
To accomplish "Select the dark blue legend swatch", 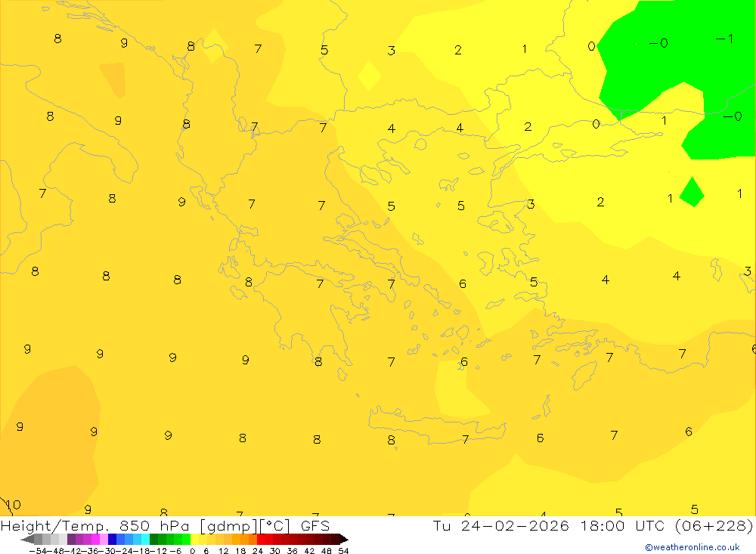I will 112,540.
